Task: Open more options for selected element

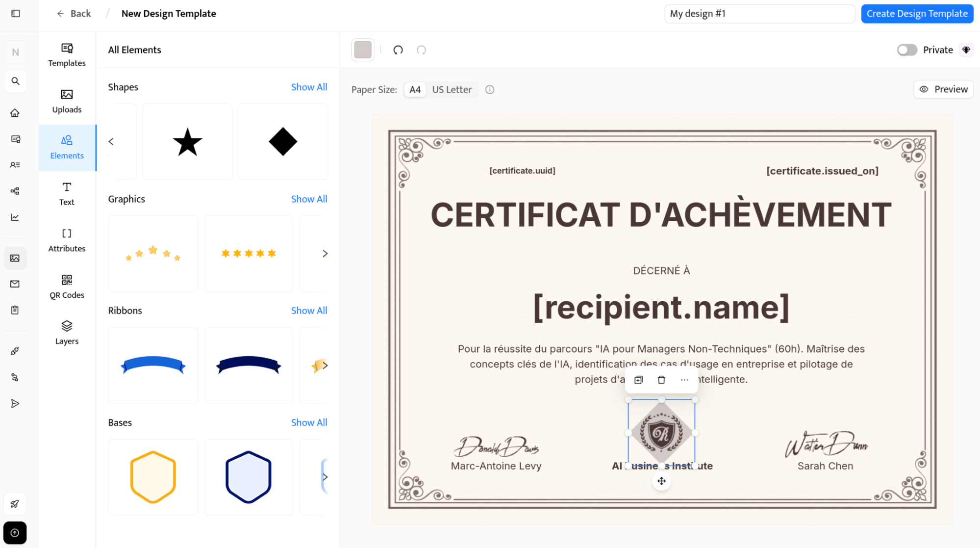Action: coord(684,380)
